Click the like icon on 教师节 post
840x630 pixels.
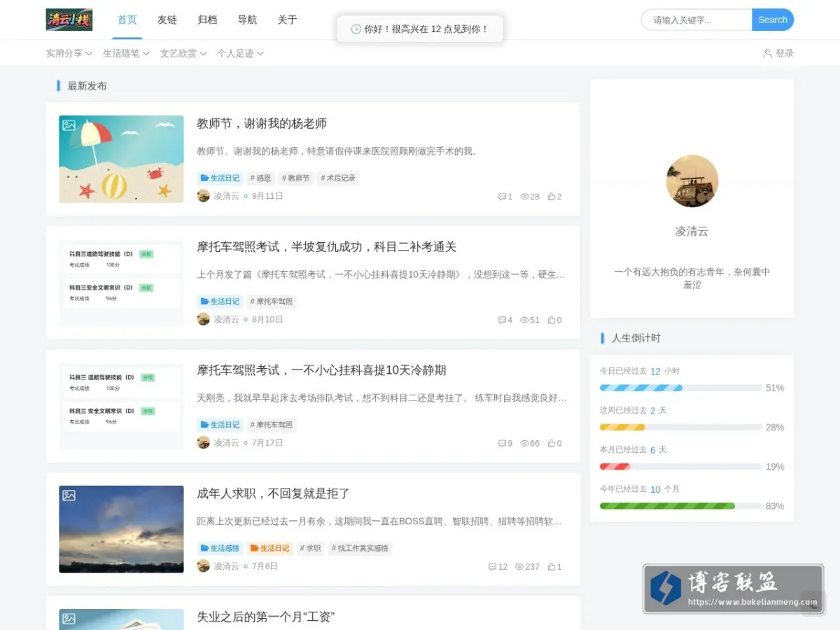(x=552, y=197)
